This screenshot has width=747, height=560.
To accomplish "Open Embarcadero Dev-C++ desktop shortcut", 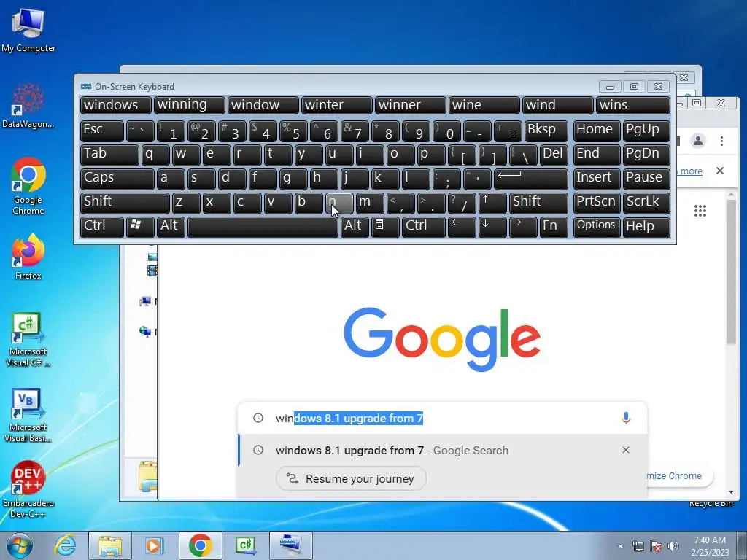I will (28, 489).
